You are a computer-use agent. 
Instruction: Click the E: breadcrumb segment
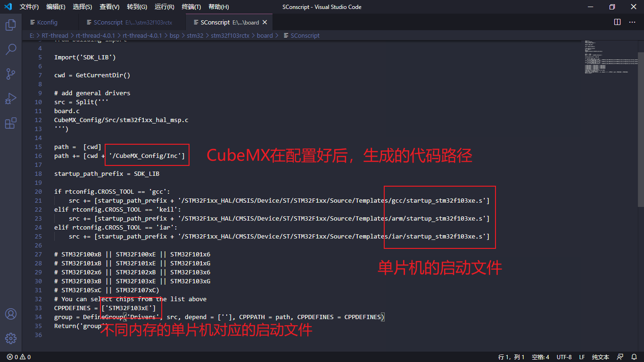point(32,35)
